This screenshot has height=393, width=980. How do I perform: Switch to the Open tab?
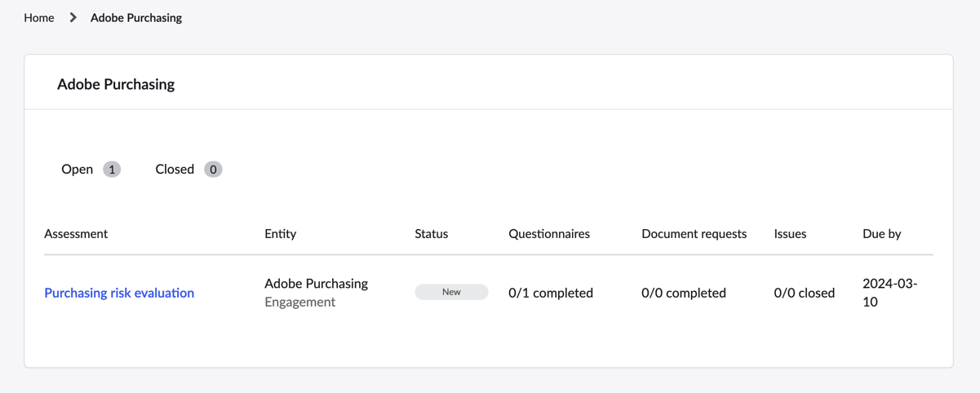91,169
